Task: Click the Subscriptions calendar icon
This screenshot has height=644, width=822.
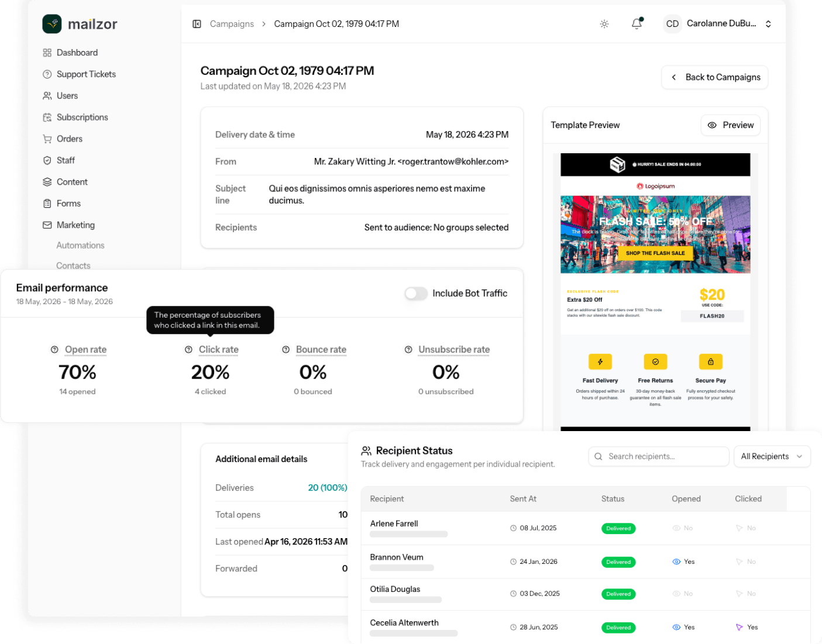Action: click(x=47, y=118)
